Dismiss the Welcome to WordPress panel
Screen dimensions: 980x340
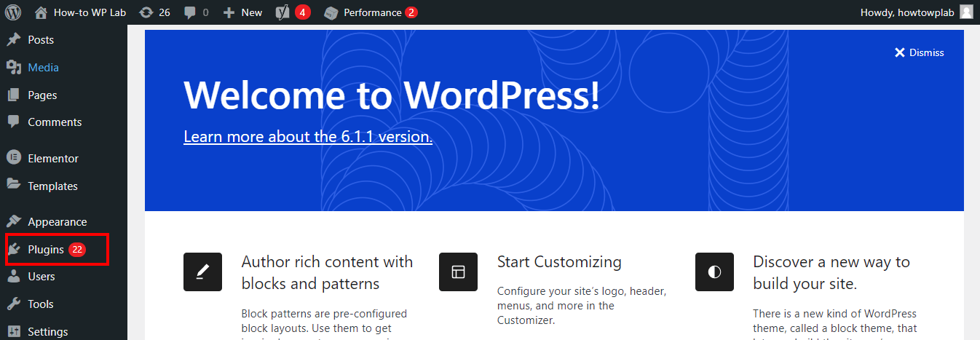[x=919, y=52]
